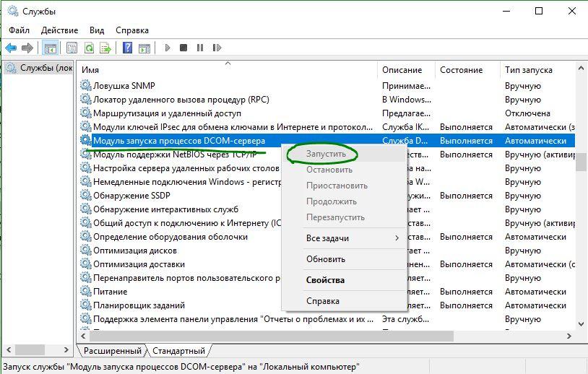Viewport: 588px width, 374px height.
Task: Select Модули ключей IPsec service row
Action: (327, 126)
